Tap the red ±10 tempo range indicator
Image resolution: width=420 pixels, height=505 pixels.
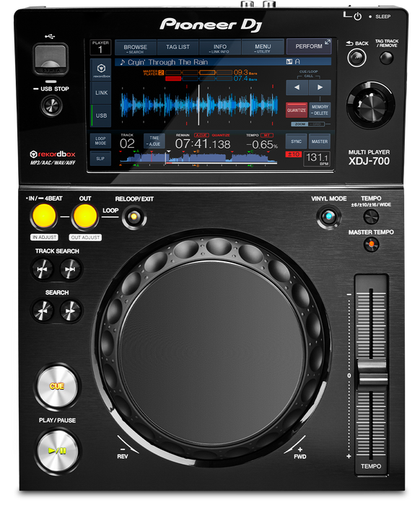pyautogui.click(x=294, y=154)
